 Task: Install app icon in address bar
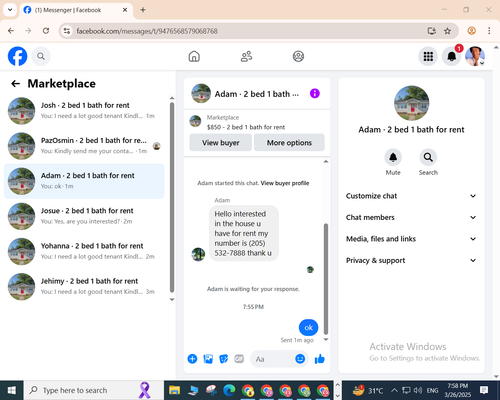[x=432, y=31]
